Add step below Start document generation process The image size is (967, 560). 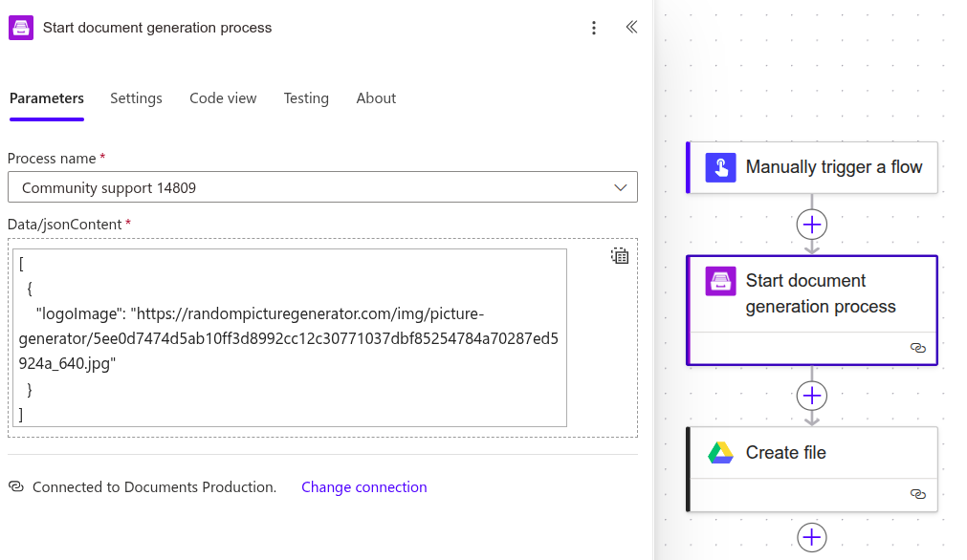tap(812, 396)
